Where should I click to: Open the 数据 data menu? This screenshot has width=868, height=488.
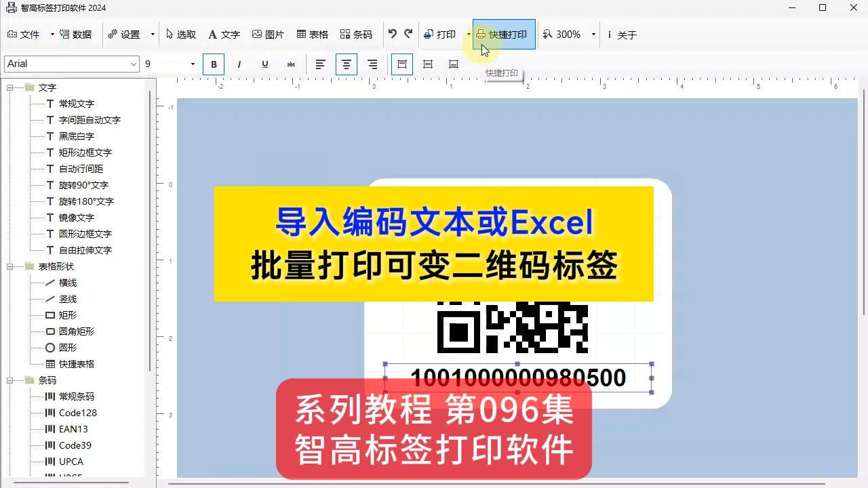(78, 34)
